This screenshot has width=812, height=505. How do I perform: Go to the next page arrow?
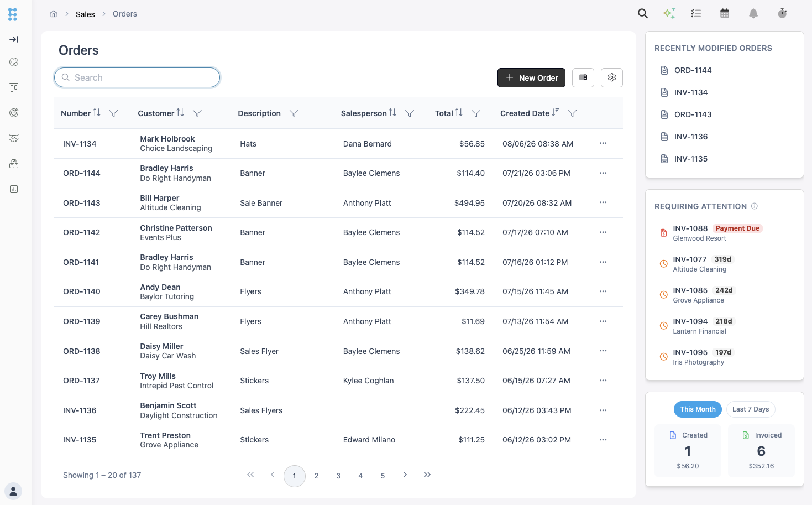click(x=405, y=475)
